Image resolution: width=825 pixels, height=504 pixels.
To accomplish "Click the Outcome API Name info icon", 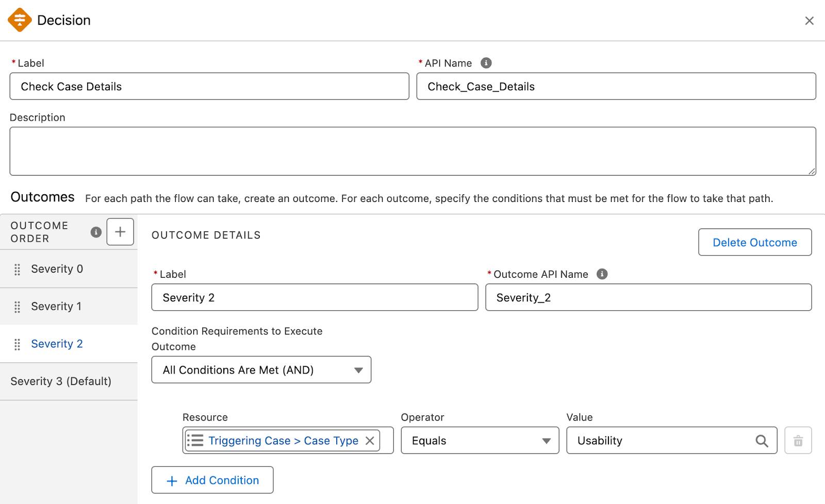I will pos(602,274).
